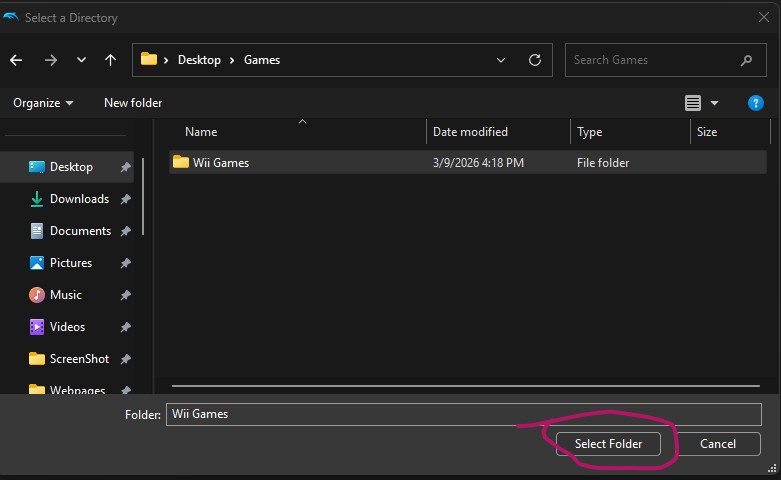Click the Cancel button
The image size is (781, 480).
718,443
